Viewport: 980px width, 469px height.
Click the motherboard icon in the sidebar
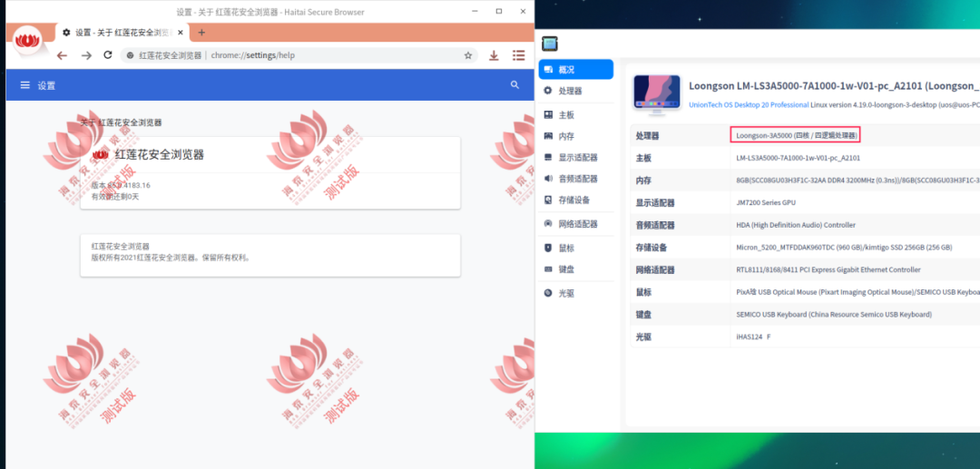548,115
